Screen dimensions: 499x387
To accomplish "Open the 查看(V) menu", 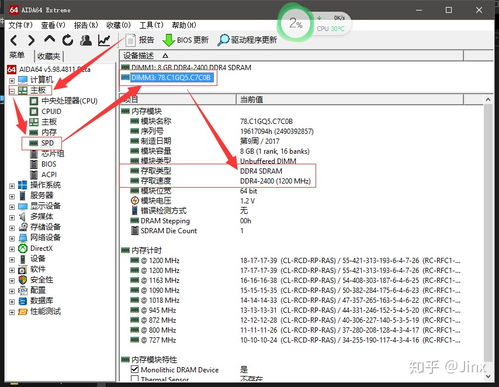I will click(x=53, y=25).
